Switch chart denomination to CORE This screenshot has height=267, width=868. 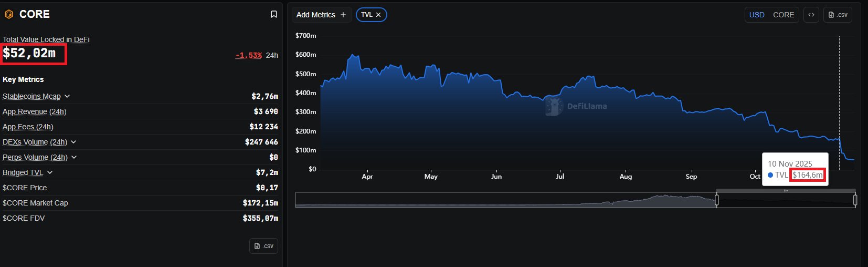click(783, 15)
